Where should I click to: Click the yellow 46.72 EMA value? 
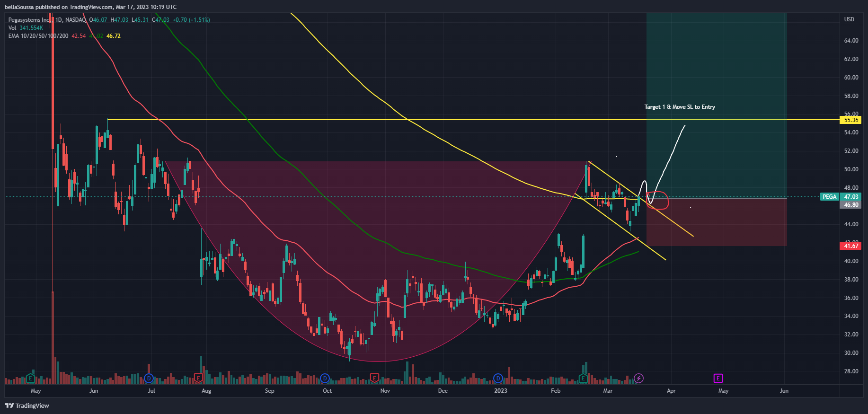(x=114, y=36)
